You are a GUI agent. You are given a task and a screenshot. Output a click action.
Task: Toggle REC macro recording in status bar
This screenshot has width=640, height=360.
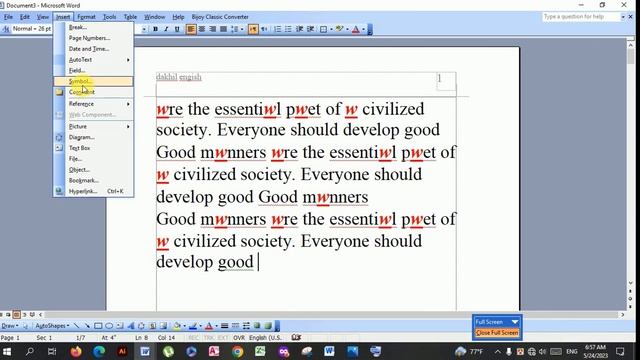coord(193,338)
